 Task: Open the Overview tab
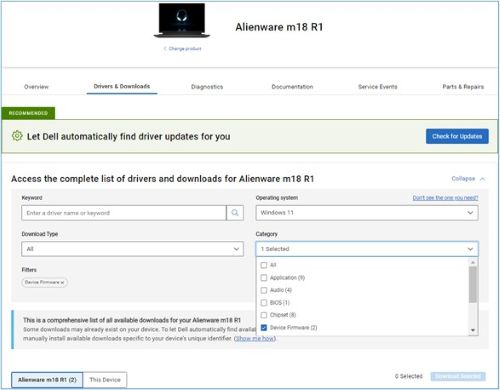click(x=36, y=87)
